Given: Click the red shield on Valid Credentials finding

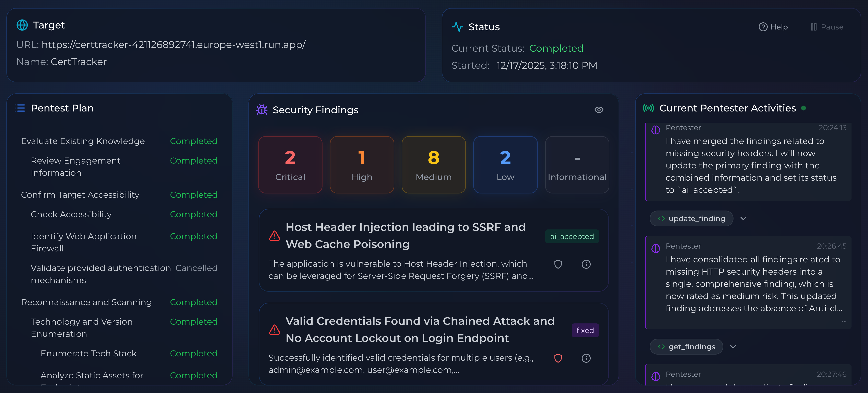Looking at the screenshot, I should pyautogui.click(x=558, y=358).
